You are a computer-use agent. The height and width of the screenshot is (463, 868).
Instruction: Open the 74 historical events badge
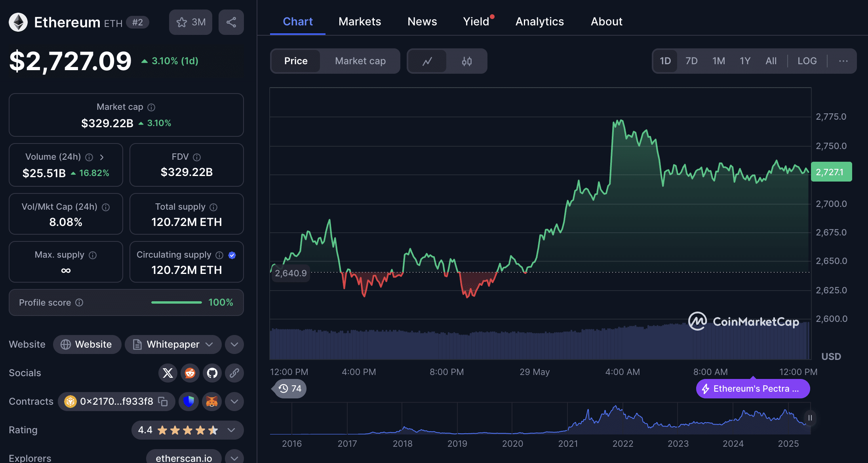[290, 388]
